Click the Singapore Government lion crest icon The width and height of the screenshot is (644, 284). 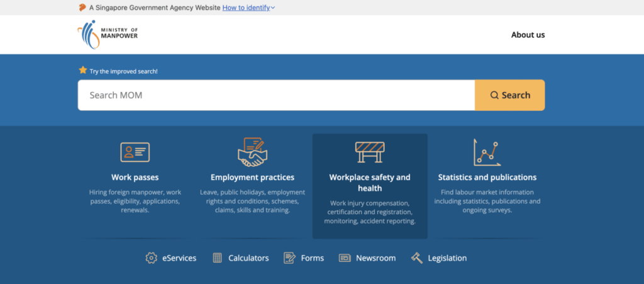click(82, 8)
